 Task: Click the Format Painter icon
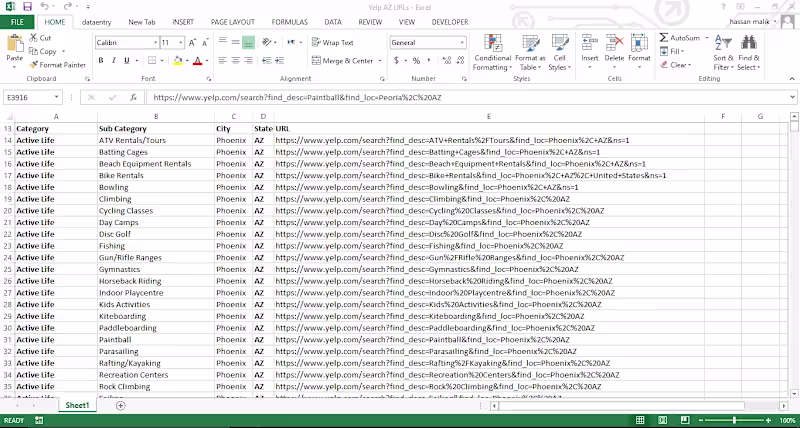[34, 64]
